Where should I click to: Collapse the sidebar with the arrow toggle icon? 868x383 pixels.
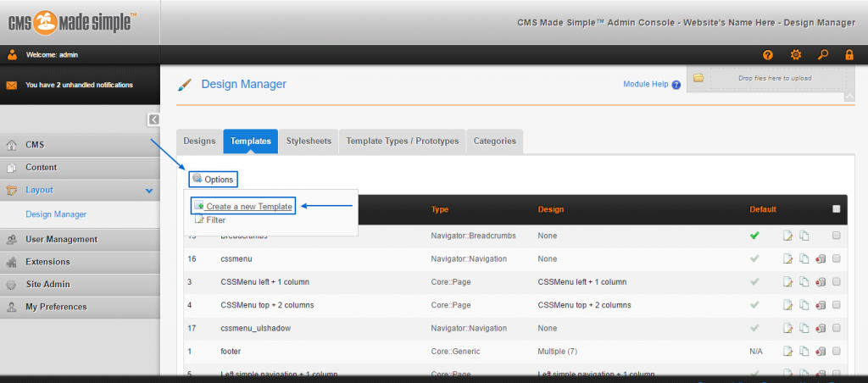point(153,119)
